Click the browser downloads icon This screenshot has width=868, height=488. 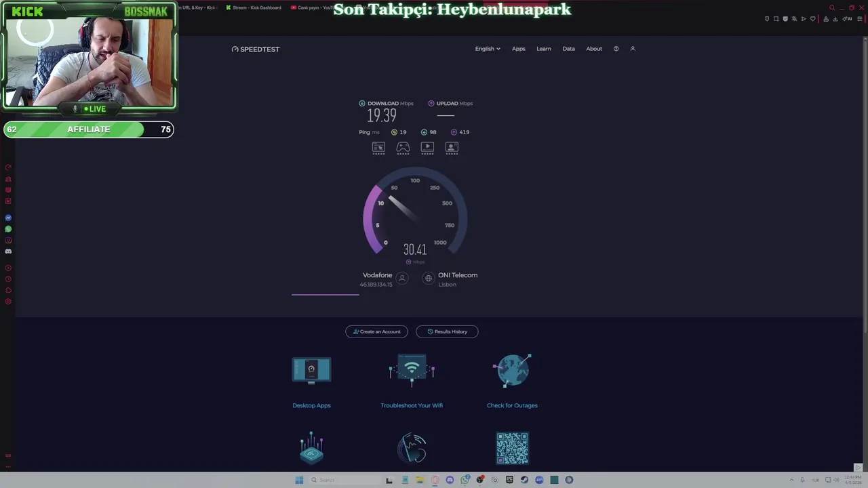835,19
